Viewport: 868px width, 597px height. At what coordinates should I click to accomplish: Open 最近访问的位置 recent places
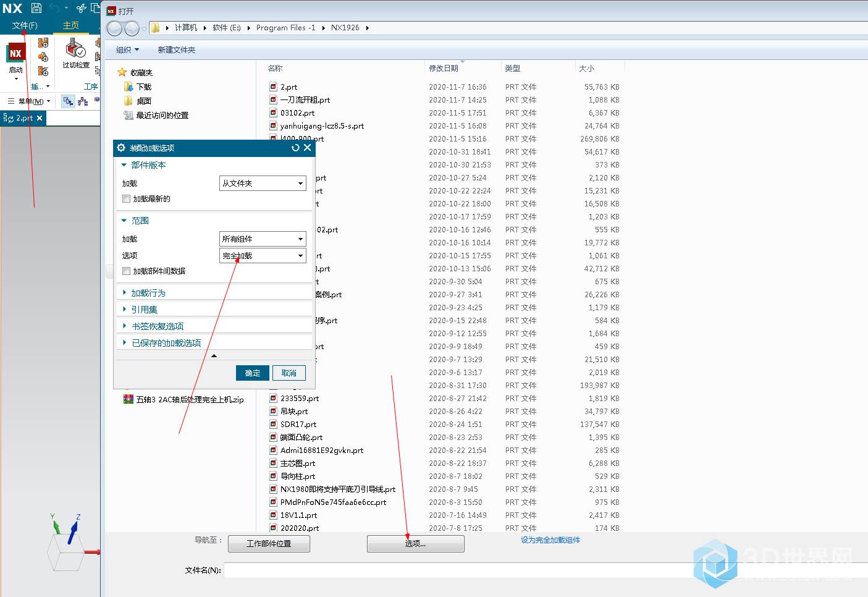(x=156, y=115)
